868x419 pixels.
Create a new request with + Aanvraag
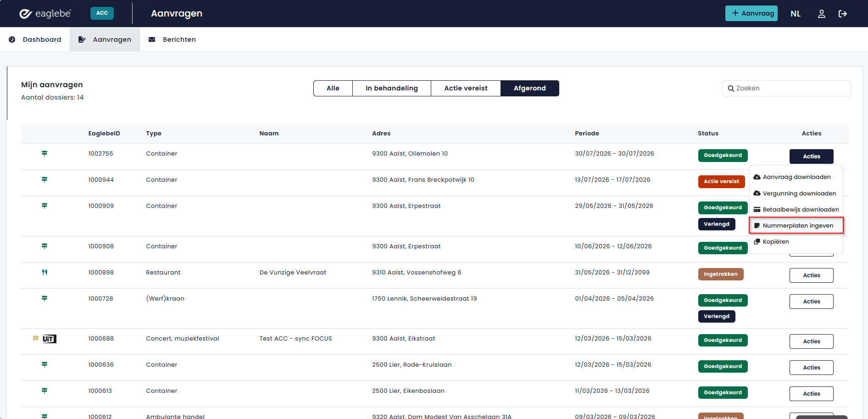751,13
